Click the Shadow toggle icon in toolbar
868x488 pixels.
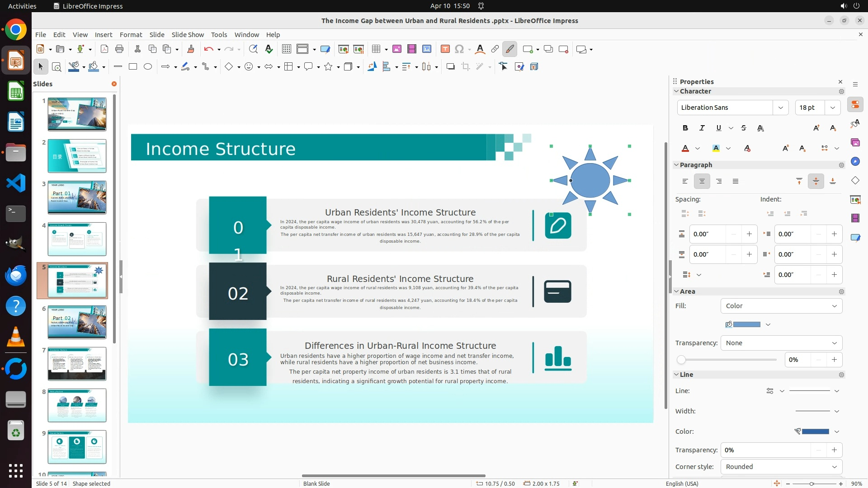(x=450, y=67)
